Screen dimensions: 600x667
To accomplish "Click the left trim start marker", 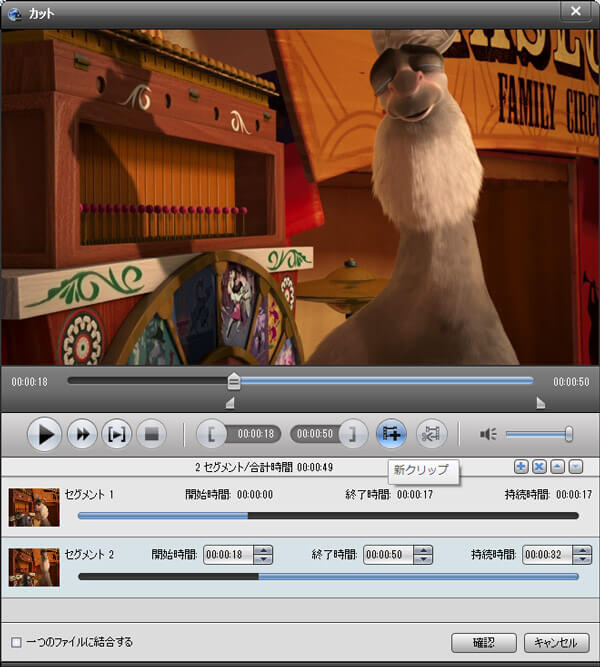I will point(230,402).
